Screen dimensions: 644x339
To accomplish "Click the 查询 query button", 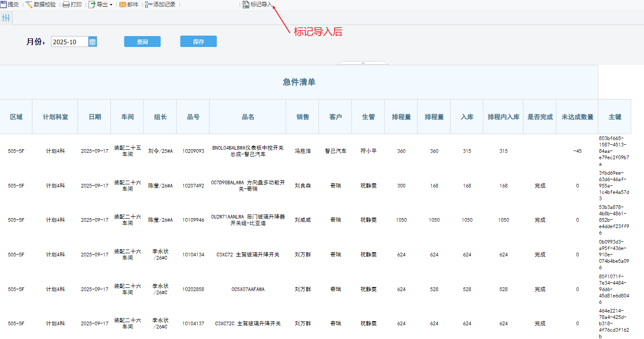I will tap(142, 42).
